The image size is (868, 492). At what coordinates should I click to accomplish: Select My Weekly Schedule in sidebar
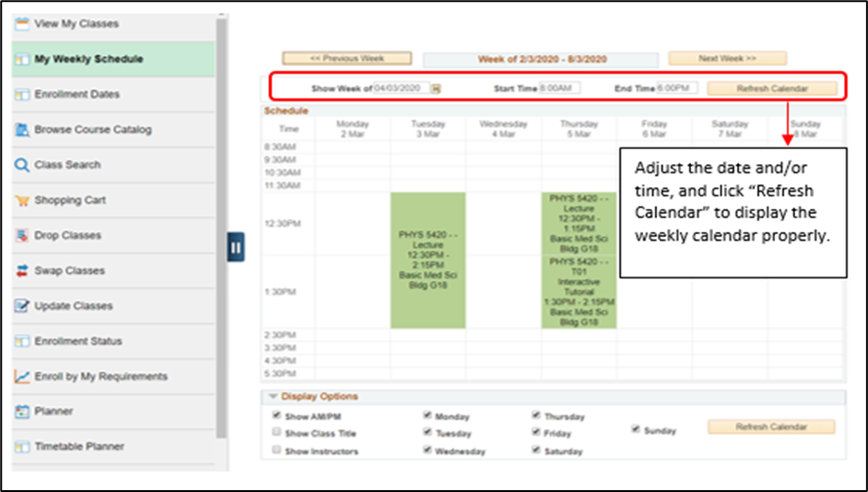coord(113,59)
